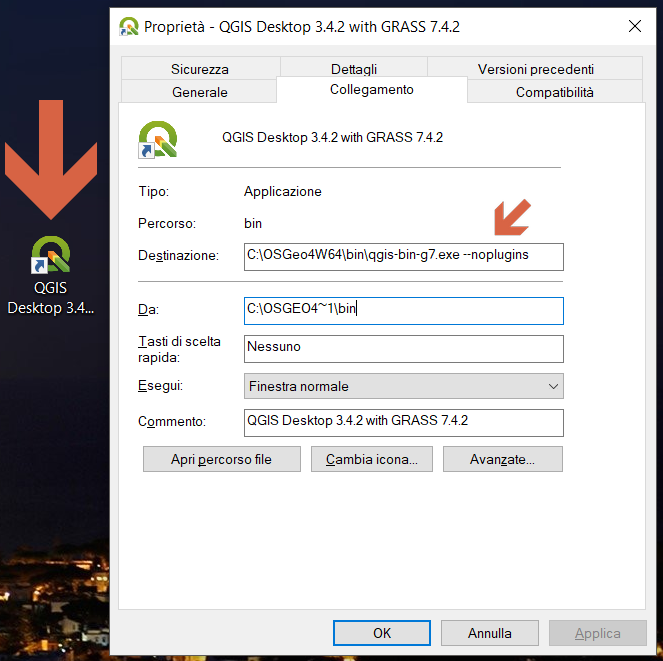This screenshot has width=663, height=661.
Task: Go to the Generale tab
Action: 199,92
